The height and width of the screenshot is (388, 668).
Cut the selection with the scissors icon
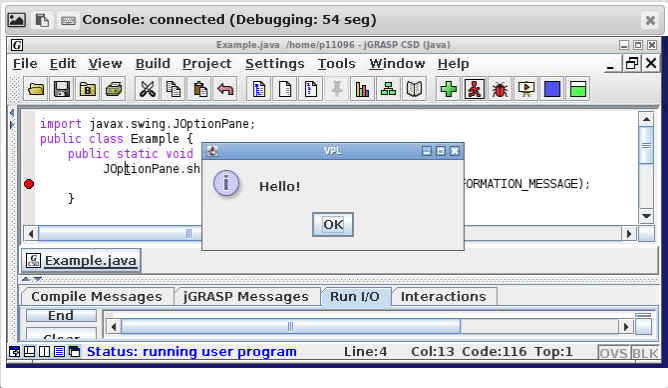[147, 89]
